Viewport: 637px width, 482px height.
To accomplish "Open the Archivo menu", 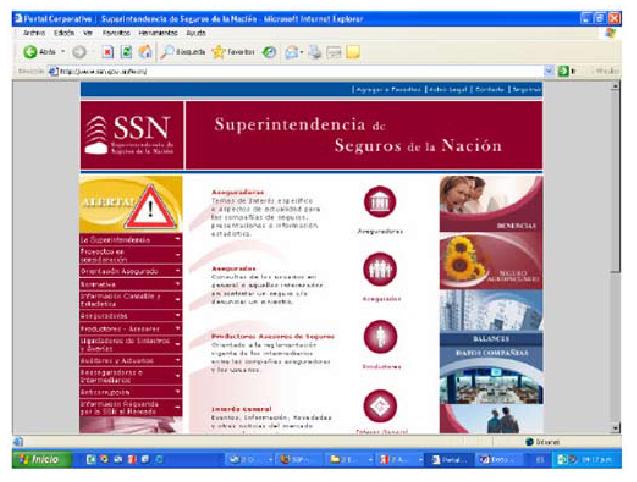I will 34,33.
